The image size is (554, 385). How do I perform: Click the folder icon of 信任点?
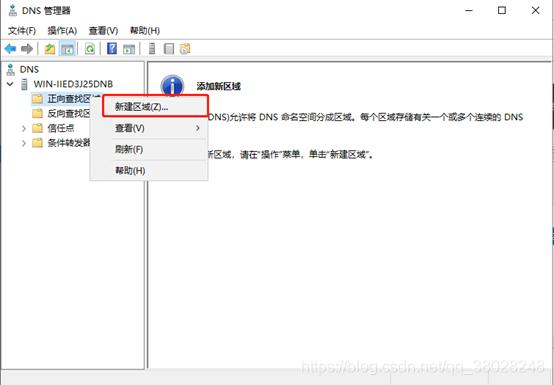click(37, 128)
